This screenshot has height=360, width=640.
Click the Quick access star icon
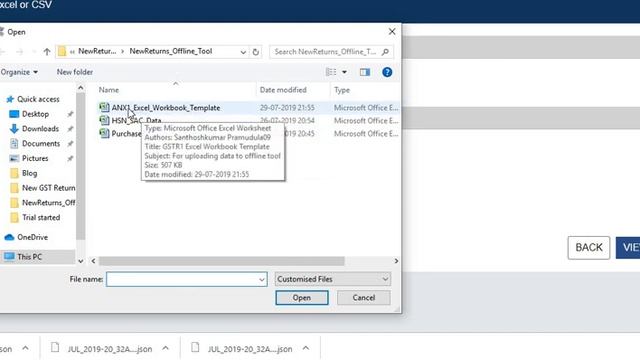click(10, 99)
